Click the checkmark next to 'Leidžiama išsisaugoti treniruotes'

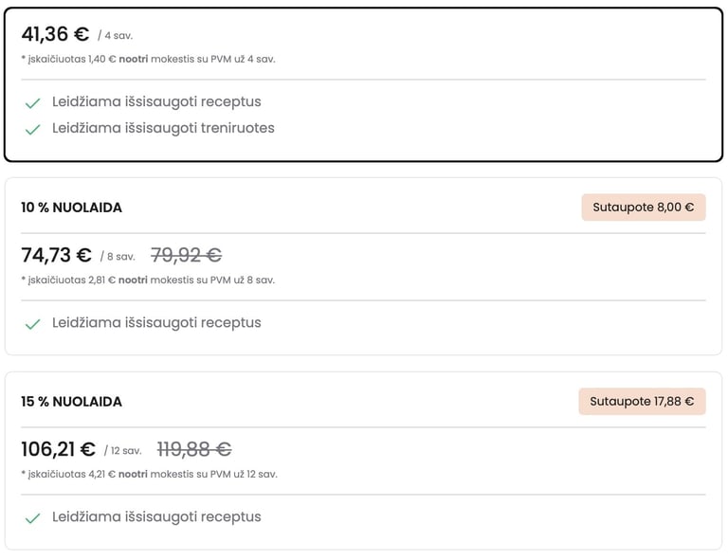[32, 129]
